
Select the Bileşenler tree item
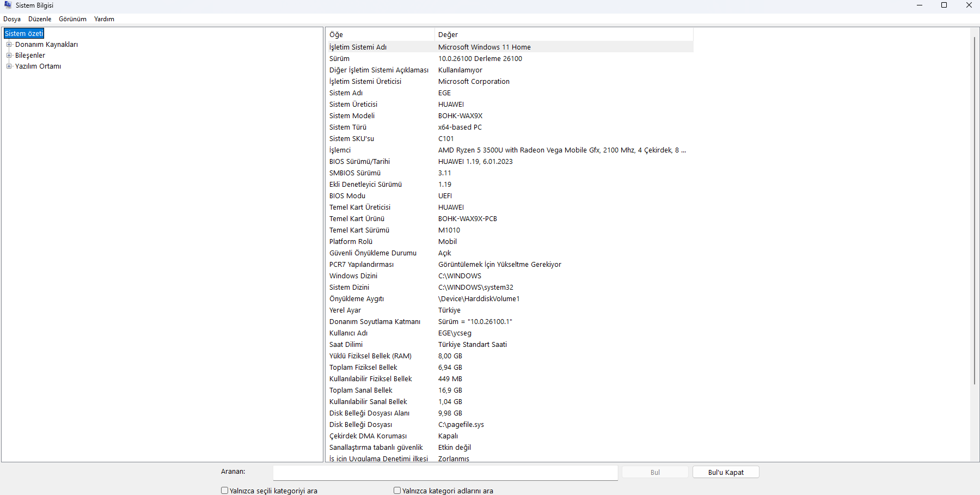(x=30, y=56)
